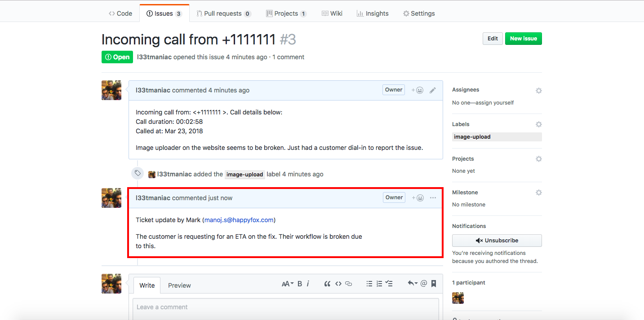Click the 'just now' comment timestamp

[220, 198]
